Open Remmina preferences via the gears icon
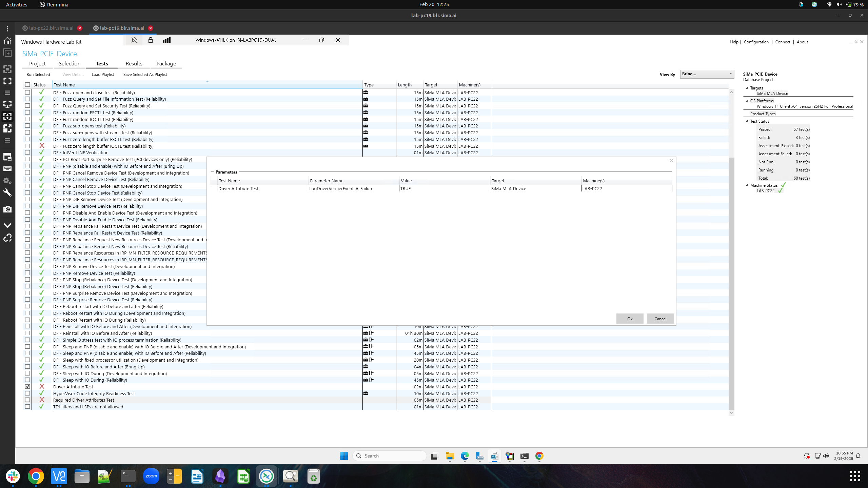 point(7,181)
